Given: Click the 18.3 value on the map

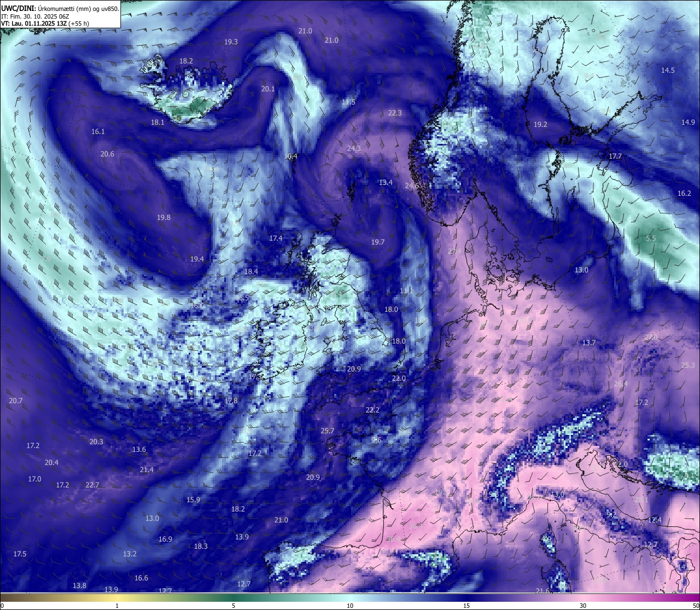Looking at the screenshot, I should pos(201,547).
